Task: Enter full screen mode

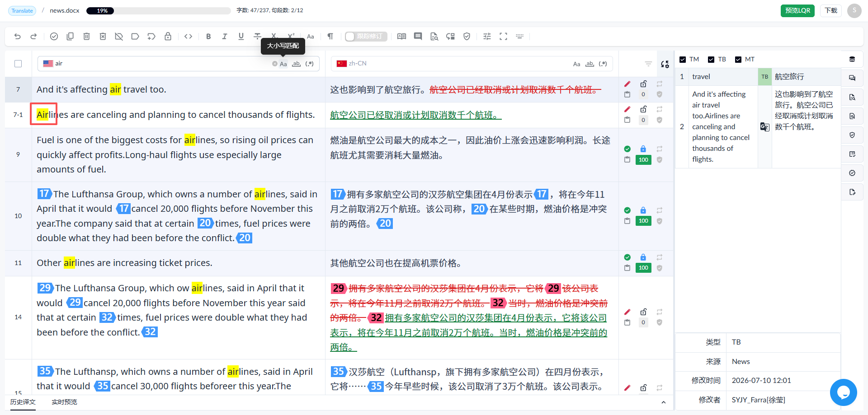Action: click(503, 37)
